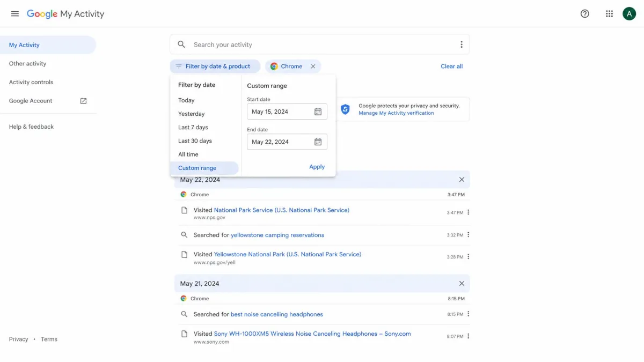Screen dimensions: 644x362
Task: Focus the Search your activity box
Action: click(x=320, y=45)
